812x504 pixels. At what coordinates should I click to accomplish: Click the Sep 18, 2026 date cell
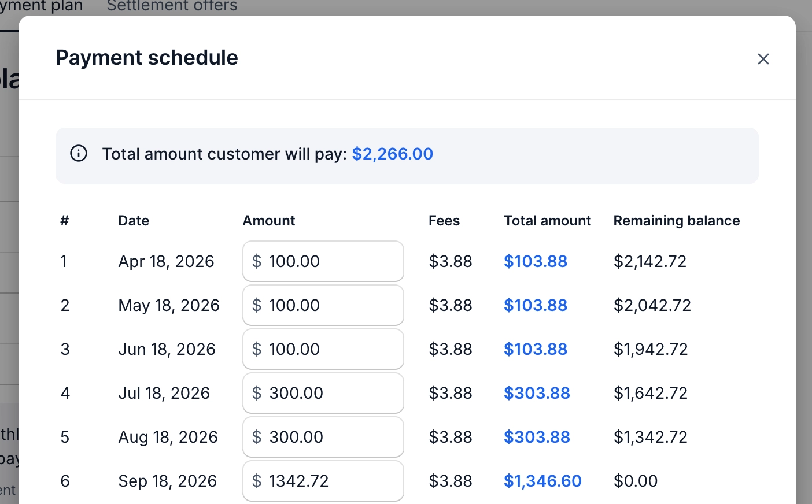coord(167,481)
